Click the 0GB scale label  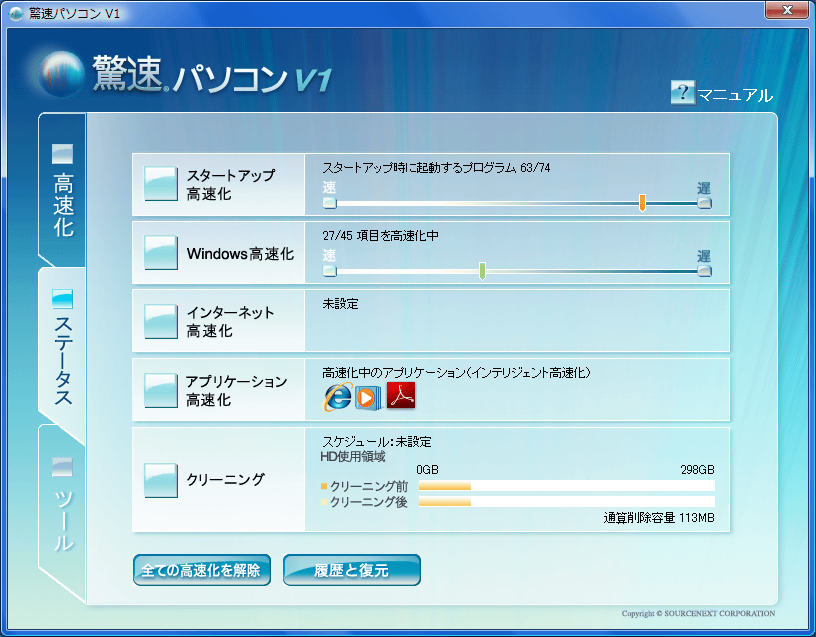click(427, 470)
